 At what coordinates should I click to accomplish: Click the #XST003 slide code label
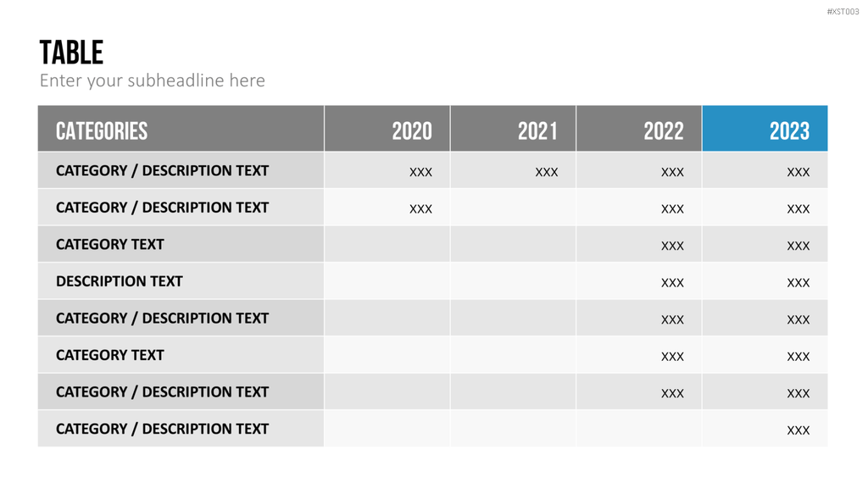pyautogui.click(x=843, y=12)
